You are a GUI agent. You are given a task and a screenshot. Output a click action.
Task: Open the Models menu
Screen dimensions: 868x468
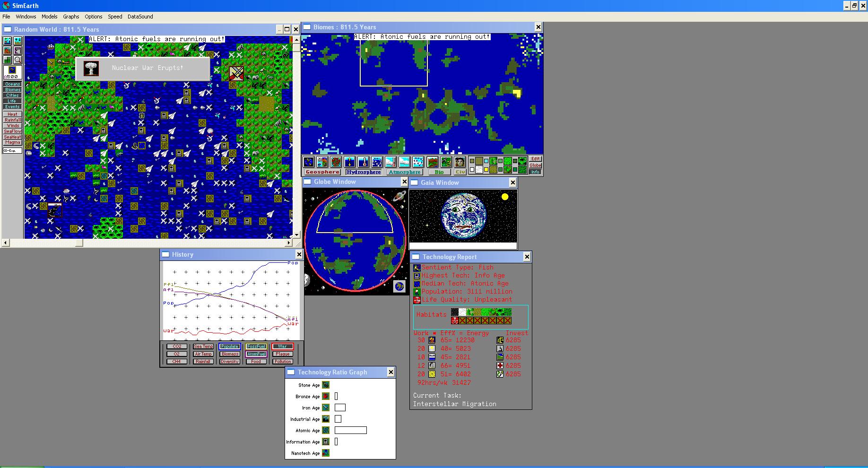point(49,17)
